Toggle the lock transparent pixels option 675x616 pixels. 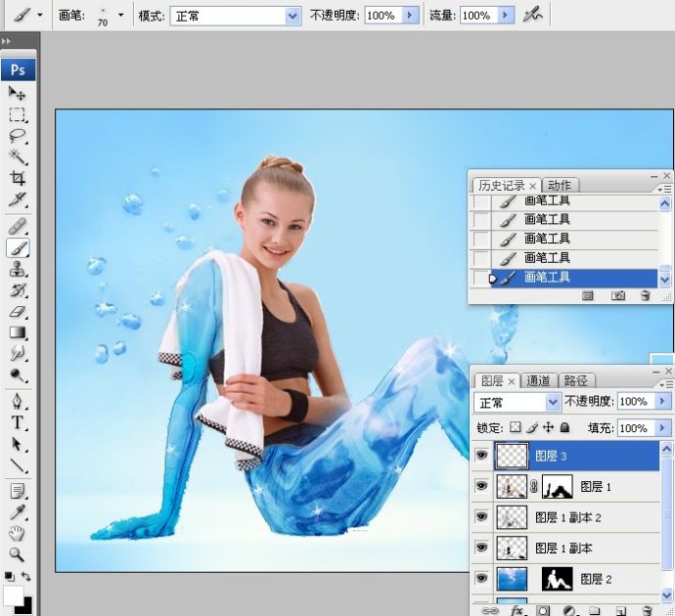click(516, 428)
